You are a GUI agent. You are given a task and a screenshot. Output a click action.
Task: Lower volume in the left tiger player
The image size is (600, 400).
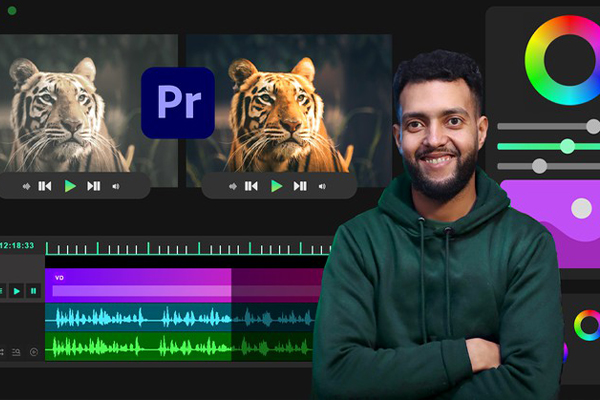pos(26,186)
